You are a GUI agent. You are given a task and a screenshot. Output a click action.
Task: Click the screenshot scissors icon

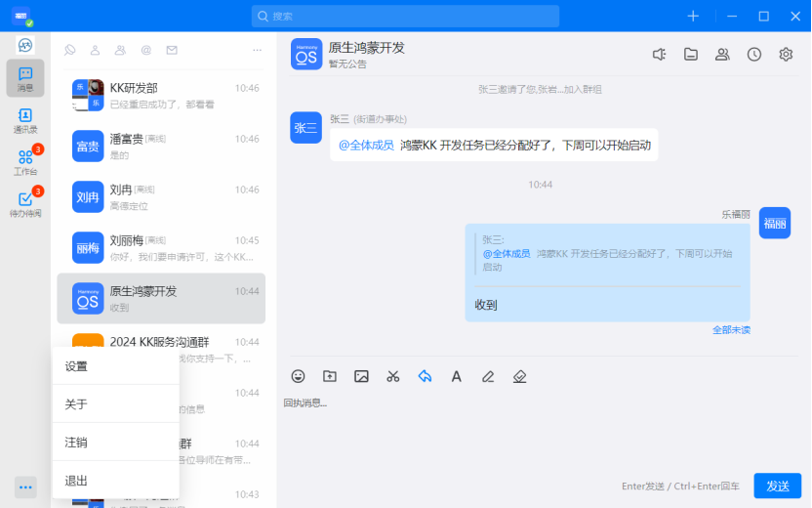coord(393,376)
